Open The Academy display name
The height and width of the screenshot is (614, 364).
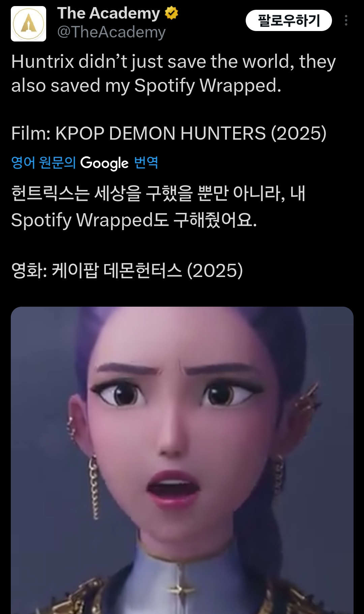coord(109,13)
